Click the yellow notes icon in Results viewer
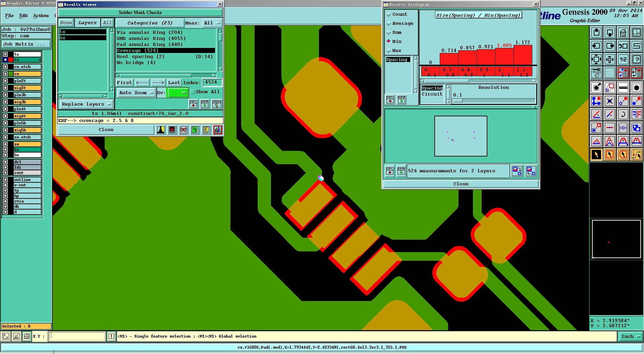 pos(206,130)
